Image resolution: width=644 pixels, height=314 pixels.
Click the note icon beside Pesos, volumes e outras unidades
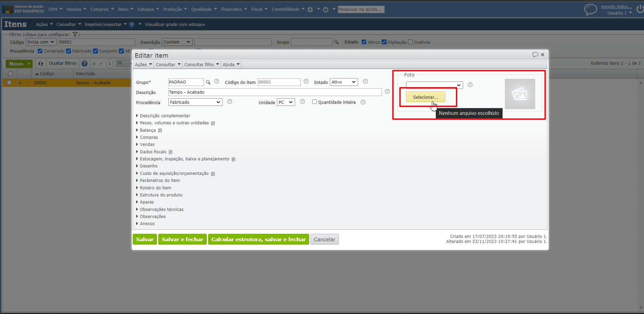pos(213,123)
